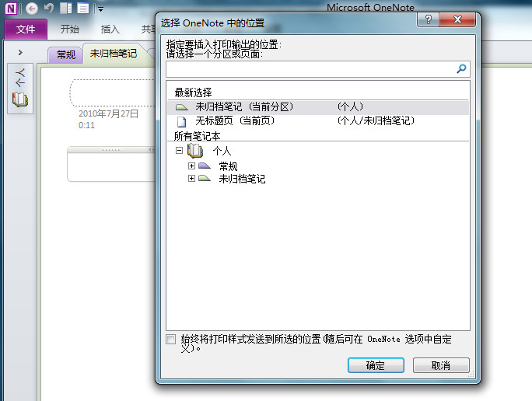Click the Full Page View icon
532x401 pixels.
[x=82, y=9]
